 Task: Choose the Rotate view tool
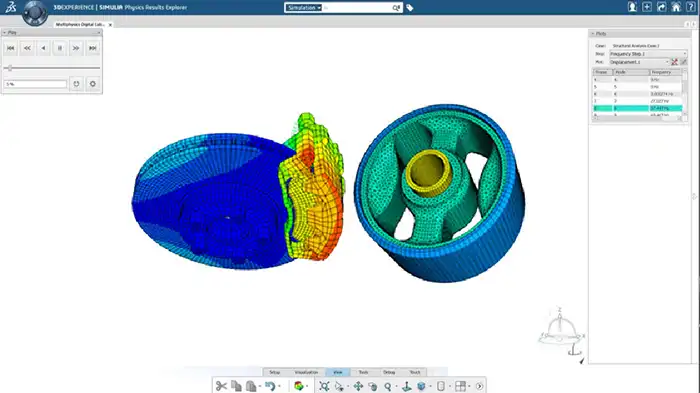373,386
